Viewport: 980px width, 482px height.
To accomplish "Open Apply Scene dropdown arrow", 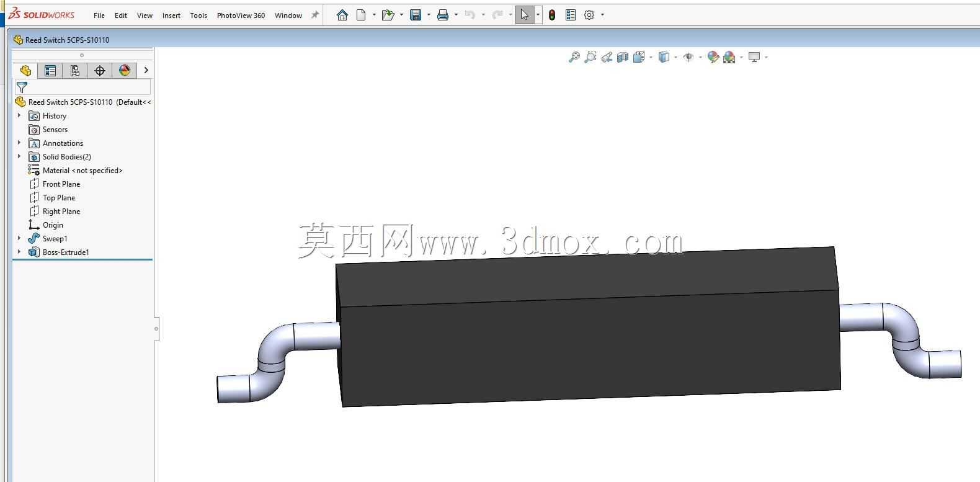I will 741,57.
